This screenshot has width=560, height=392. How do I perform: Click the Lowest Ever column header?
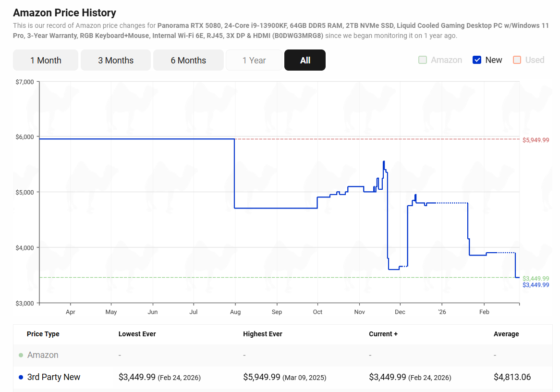tap(137, 334)
